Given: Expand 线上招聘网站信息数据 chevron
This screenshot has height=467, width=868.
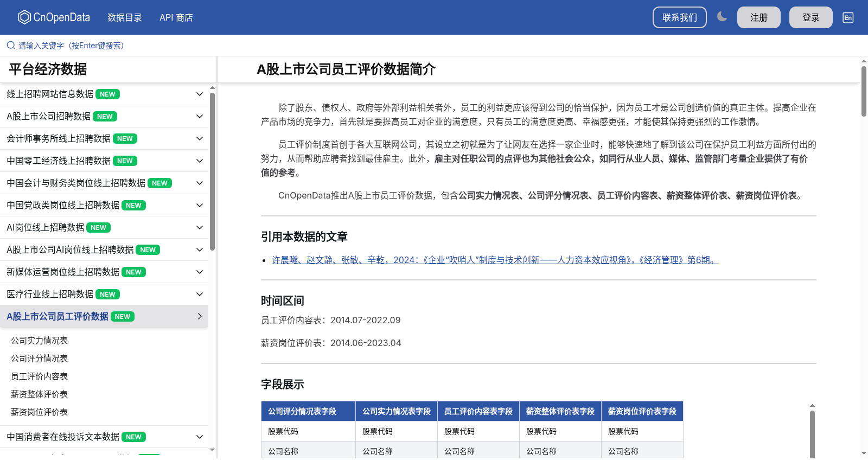Looking at the screenshot, I should [200, 94].
